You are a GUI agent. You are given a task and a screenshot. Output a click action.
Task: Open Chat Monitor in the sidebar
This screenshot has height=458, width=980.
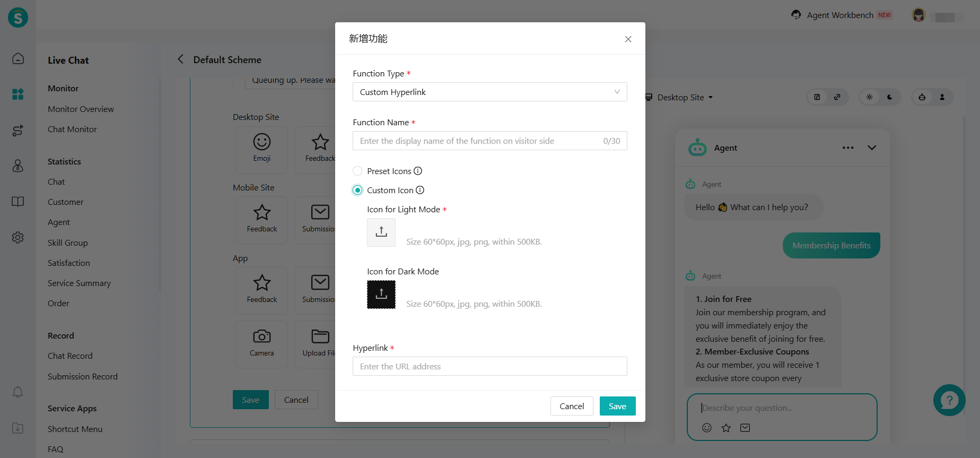tap(72, 129)
